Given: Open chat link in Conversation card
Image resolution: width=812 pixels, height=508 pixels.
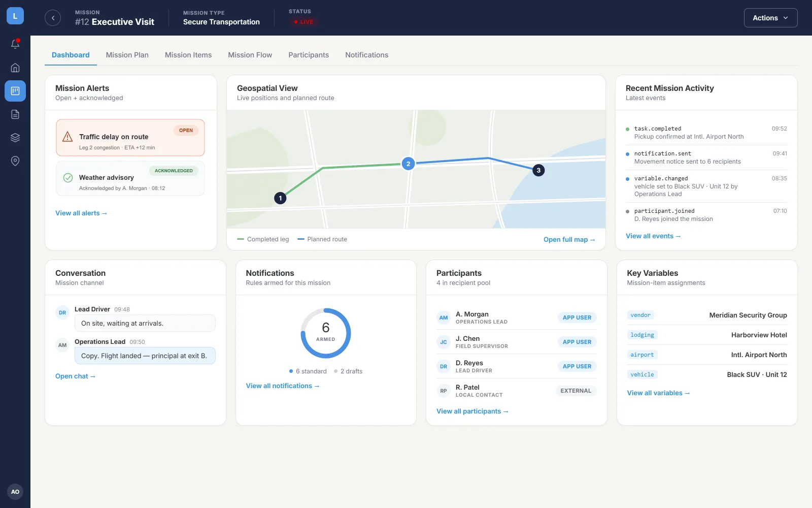Looking at the screenshot, I should point(75,376).
